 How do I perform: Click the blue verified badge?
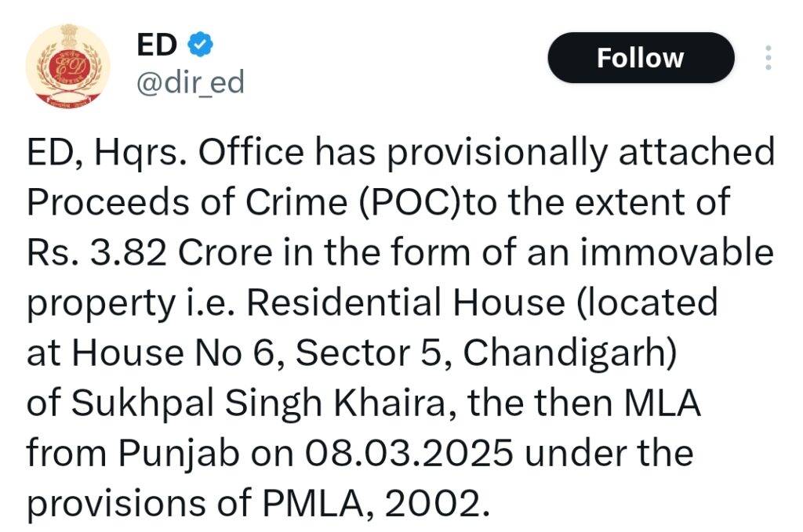[x=202, y=45]
